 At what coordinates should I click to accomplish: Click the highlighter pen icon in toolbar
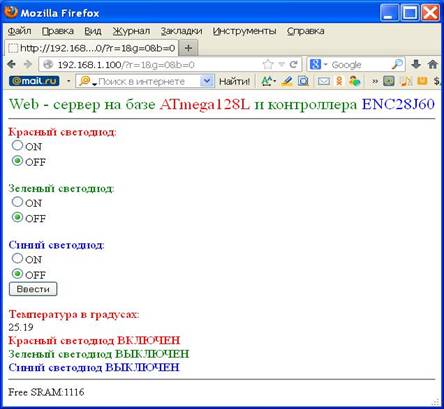tap(286, 81)
